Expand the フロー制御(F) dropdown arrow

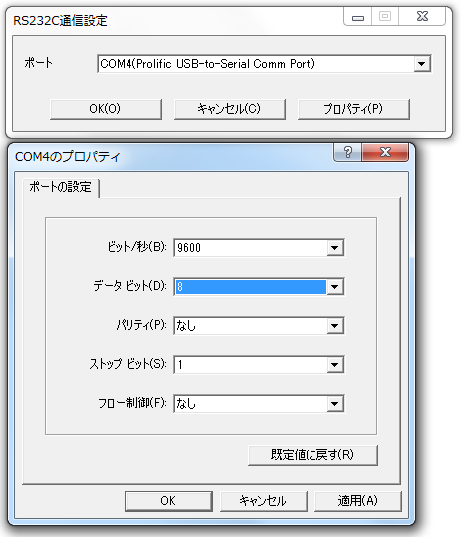click(x=335, y=404)
